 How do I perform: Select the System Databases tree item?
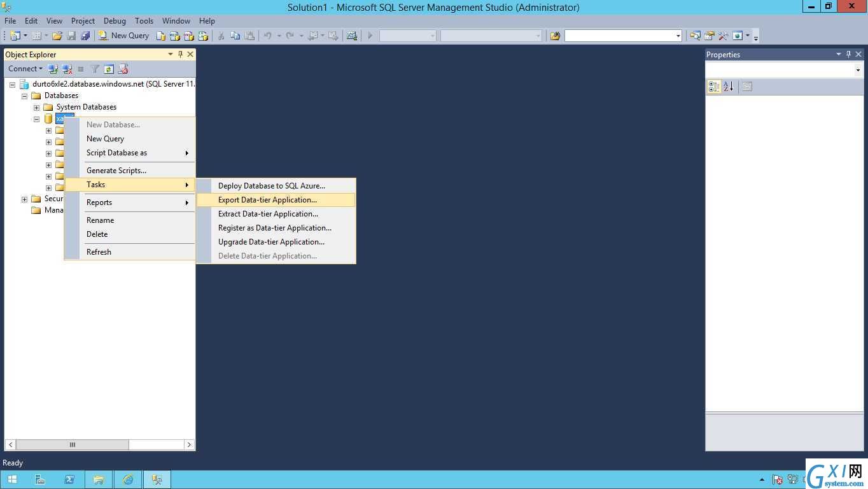point(87,107)
